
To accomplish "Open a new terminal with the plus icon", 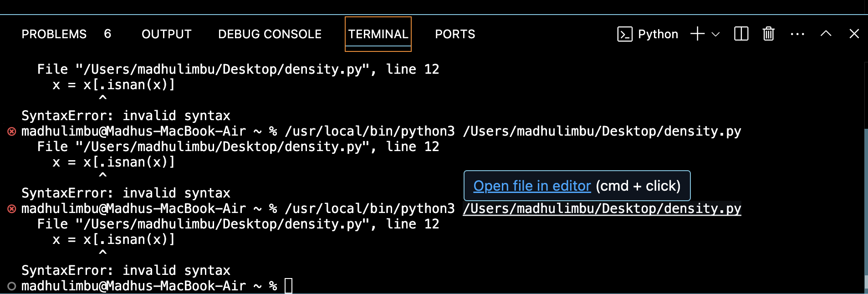I will (x=697, y=34).
